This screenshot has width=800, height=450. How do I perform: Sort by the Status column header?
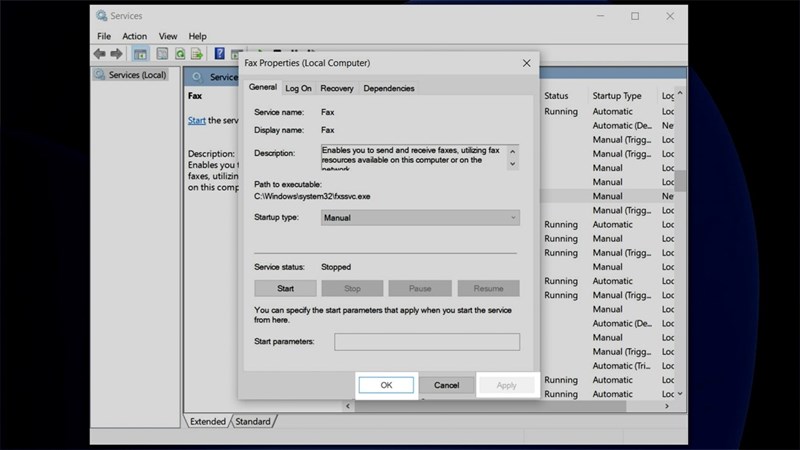(x=556, y=96)
